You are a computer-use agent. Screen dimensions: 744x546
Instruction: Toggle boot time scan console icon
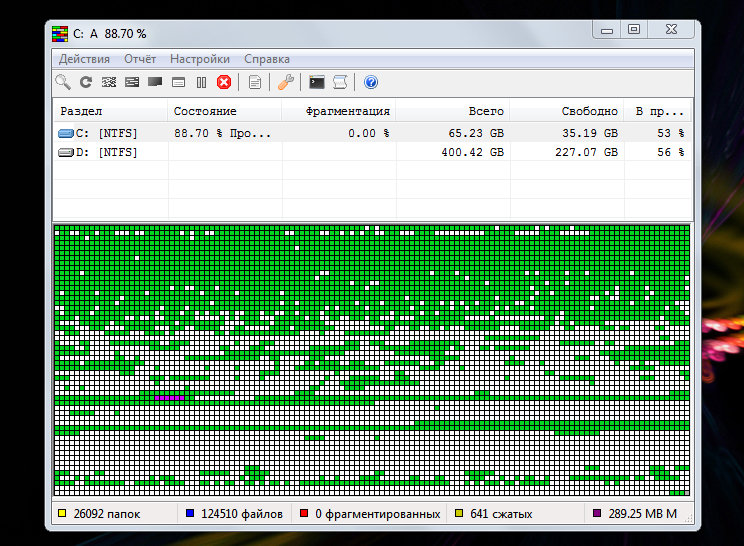pos(316,83)
